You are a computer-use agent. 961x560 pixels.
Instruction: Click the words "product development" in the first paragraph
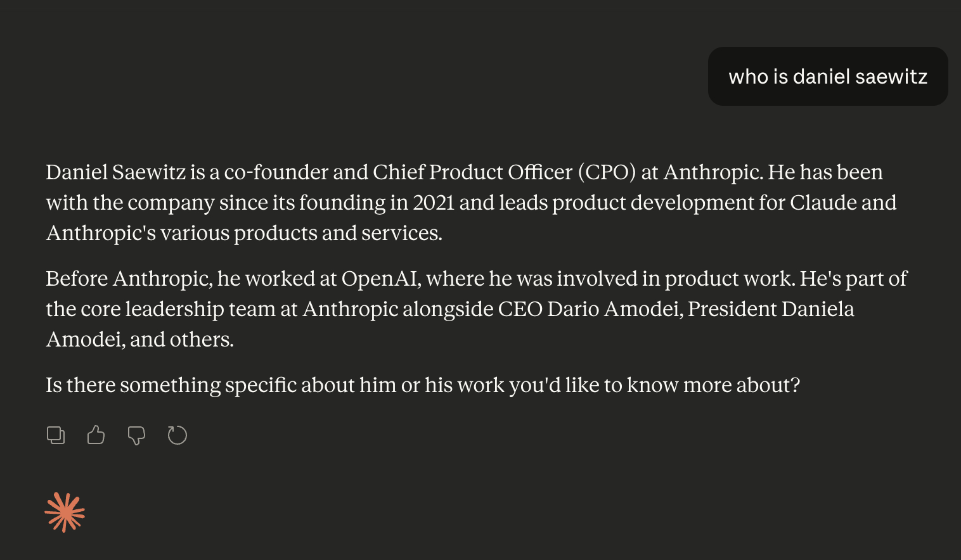point(652,203)
